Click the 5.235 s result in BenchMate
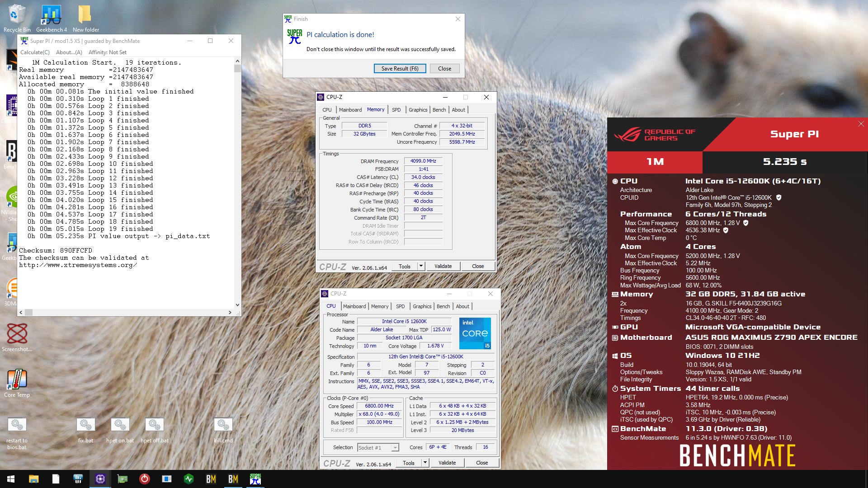Viewport: 868px width, 488px height. coord(785,162)
